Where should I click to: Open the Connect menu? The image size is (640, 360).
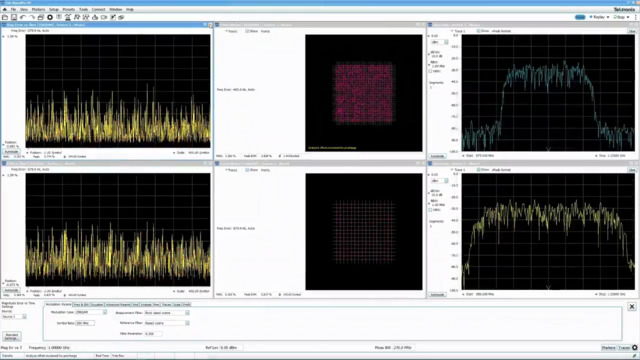coord(98,9)
